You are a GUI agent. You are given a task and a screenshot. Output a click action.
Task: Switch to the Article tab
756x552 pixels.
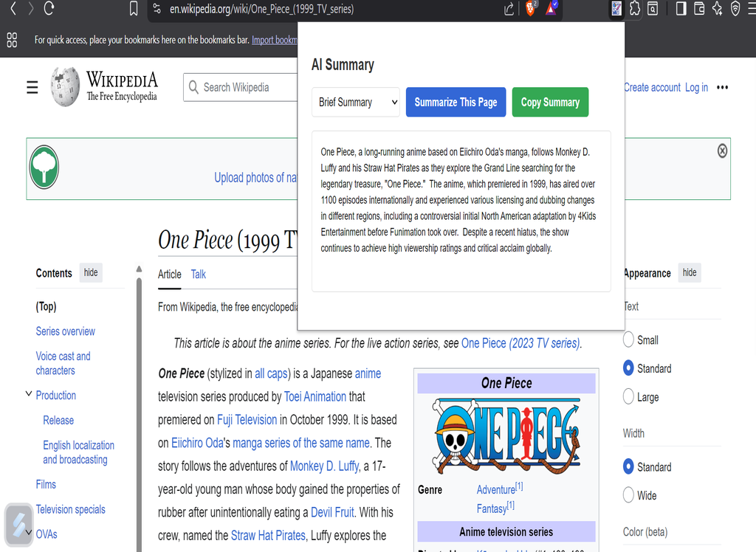tap(170, 275)
